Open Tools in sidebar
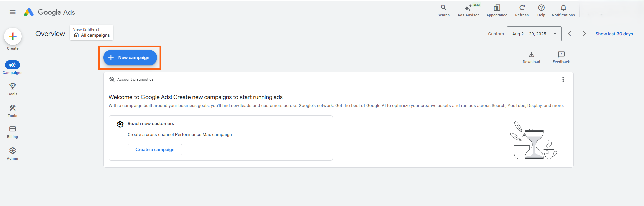This screenshot has width=644, height=206. pyautogui.click(x=13, y=111)
